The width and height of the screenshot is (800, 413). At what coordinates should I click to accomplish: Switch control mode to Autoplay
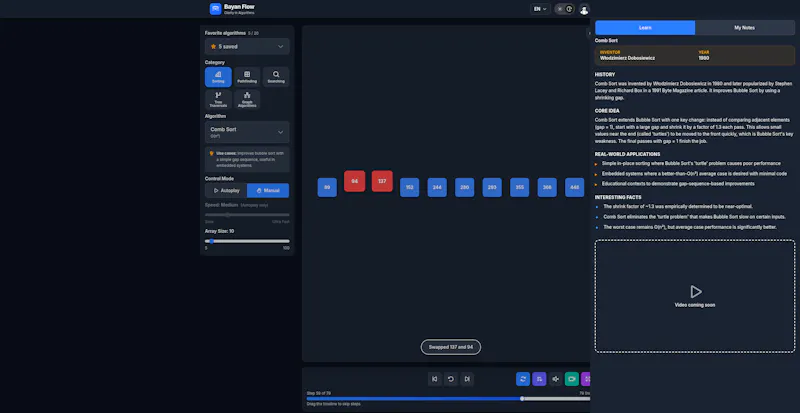point(226,190)
